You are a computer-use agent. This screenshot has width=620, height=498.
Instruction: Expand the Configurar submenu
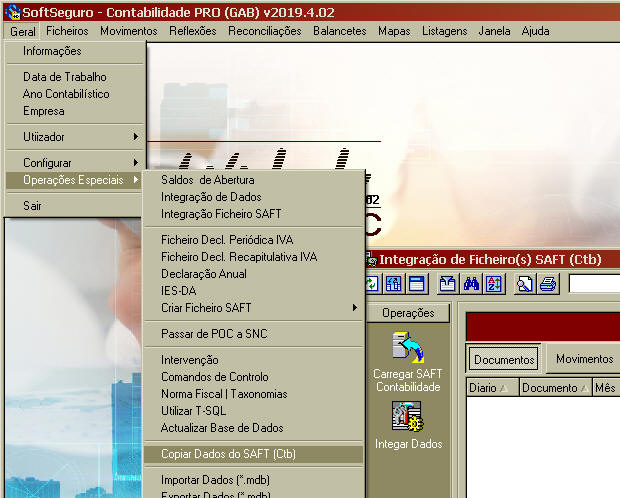74,163
